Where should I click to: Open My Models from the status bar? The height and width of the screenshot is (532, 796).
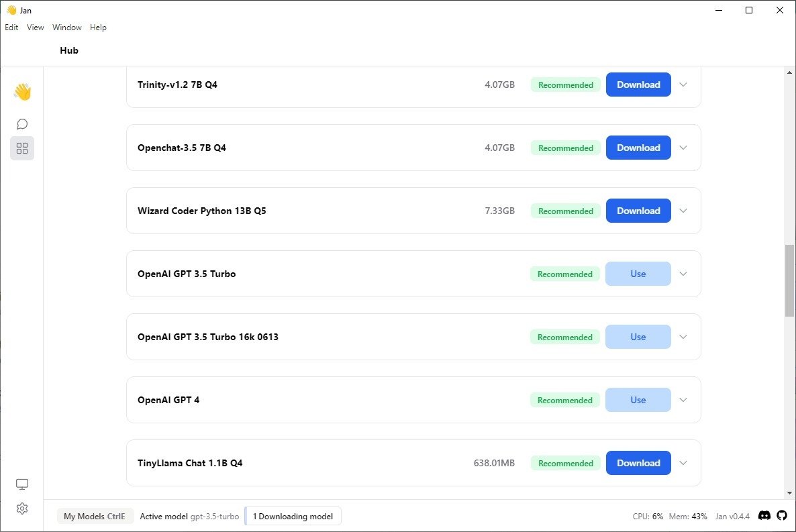point(95,517)
